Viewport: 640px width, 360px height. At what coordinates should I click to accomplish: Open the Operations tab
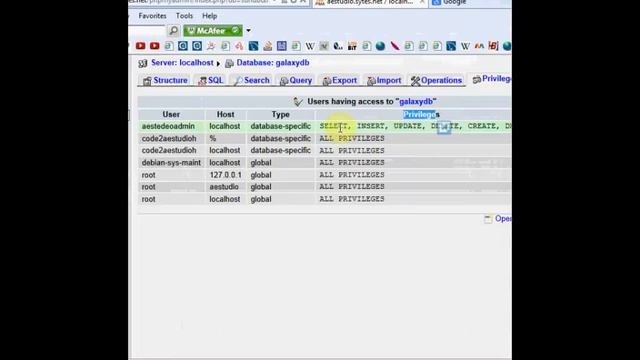click(x=436, y=80)
